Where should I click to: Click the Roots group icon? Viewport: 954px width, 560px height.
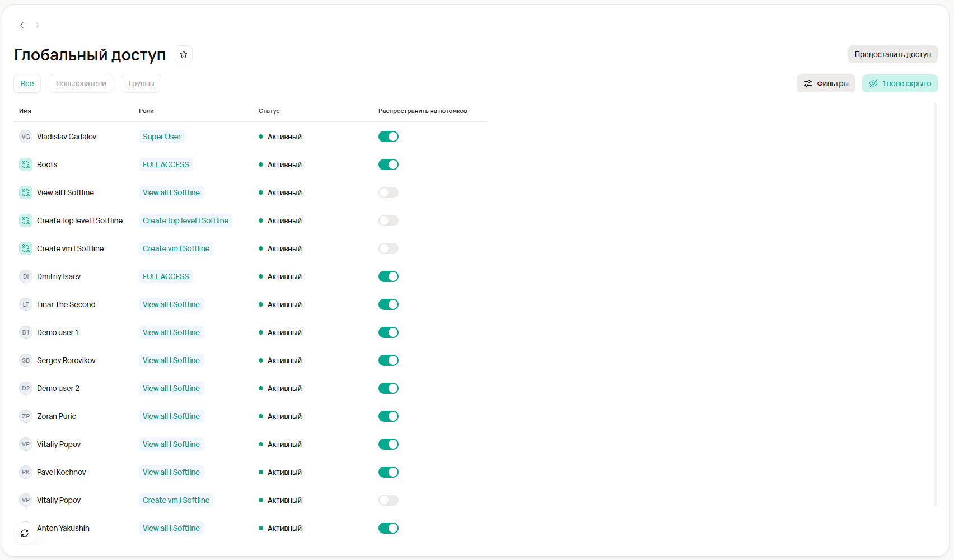point(26,164)
